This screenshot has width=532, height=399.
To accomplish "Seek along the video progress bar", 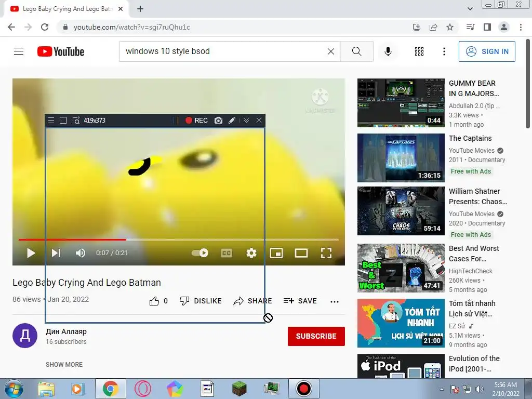I will point(179,240).
